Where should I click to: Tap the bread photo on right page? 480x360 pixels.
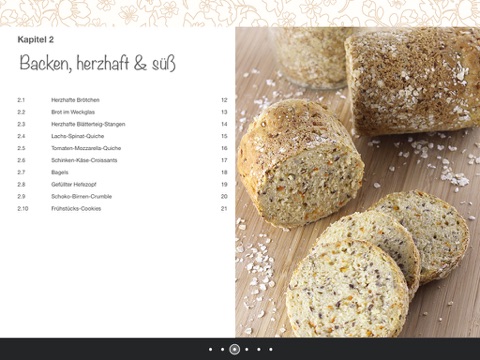pos(358,182)
